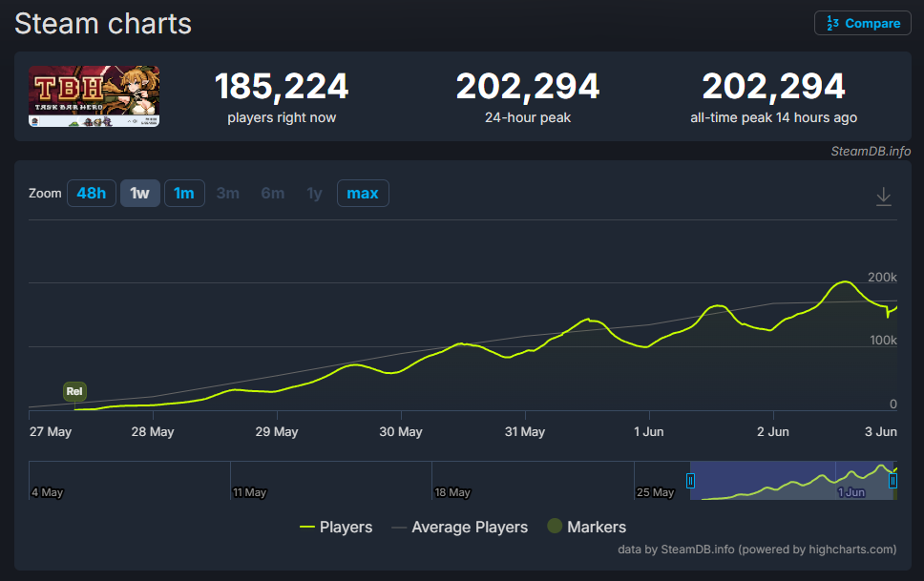The image size is (924, 581).
Task: Click the 3 Jun axis label
Action: [x=881, y=432]
